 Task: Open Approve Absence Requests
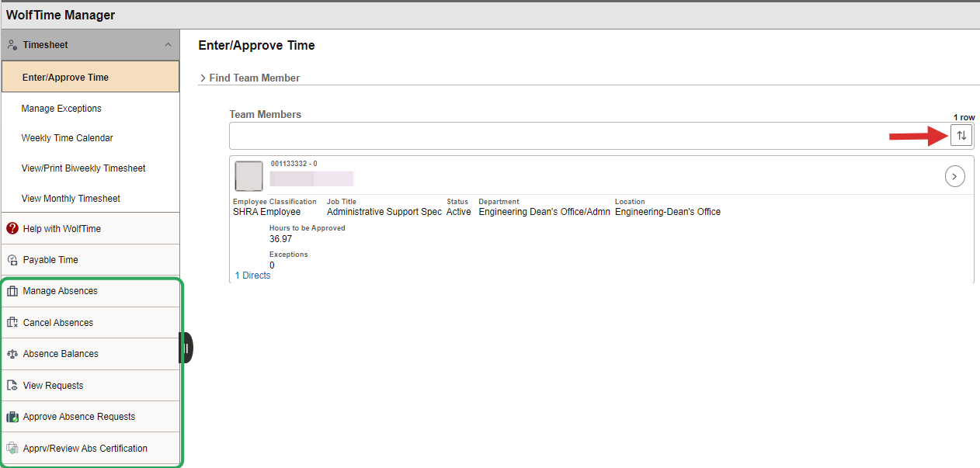(90, 417)
